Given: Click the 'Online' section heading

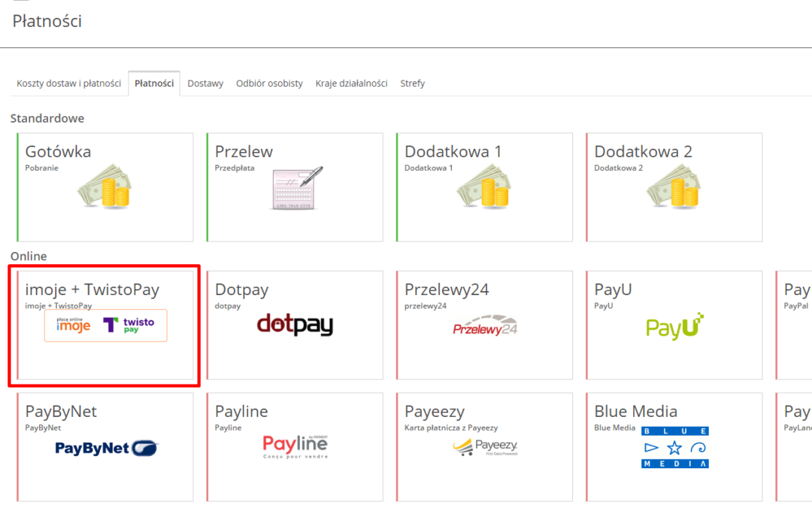Looking at the screenshot, I should pyautogui.click(x=29, y=256).
